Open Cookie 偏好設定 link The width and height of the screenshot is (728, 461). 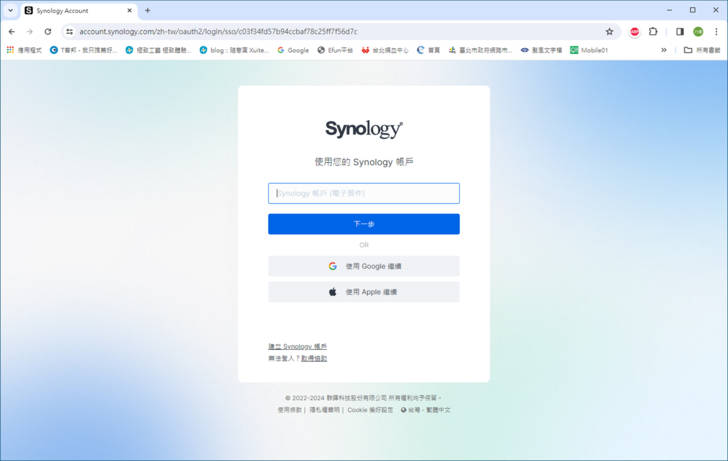[x=370, y=410]
